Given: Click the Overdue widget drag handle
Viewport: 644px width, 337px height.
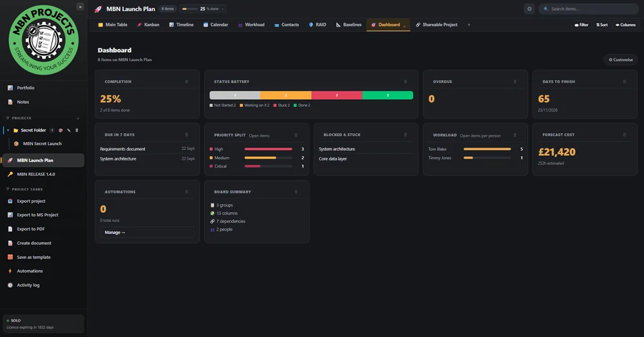Looking at the screenshot, I should [x=515, y=81].
